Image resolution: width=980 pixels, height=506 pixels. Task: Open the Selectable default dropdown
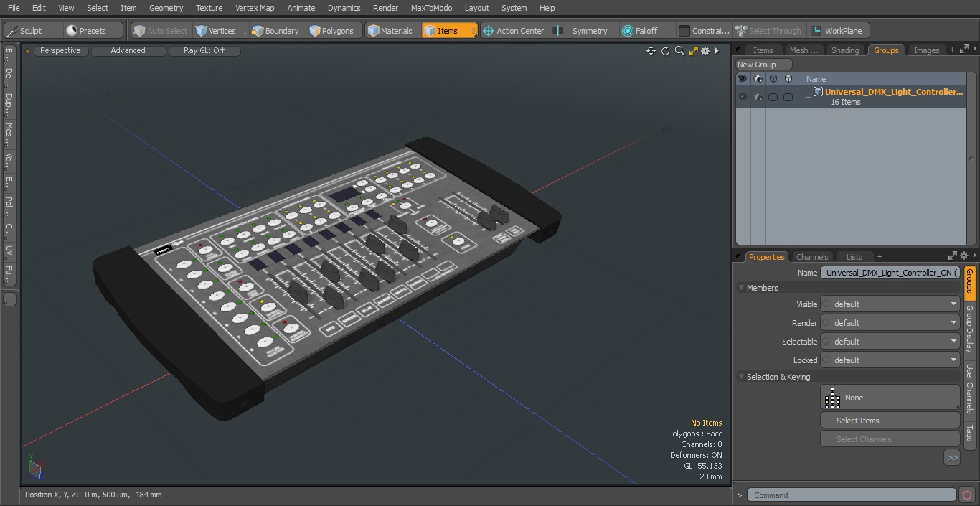tap(895, 342)
